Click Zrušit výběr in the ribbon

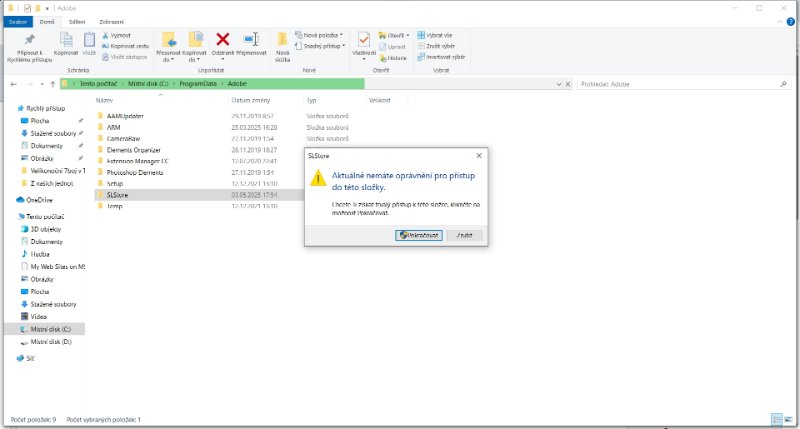click(x=436, y=46)
